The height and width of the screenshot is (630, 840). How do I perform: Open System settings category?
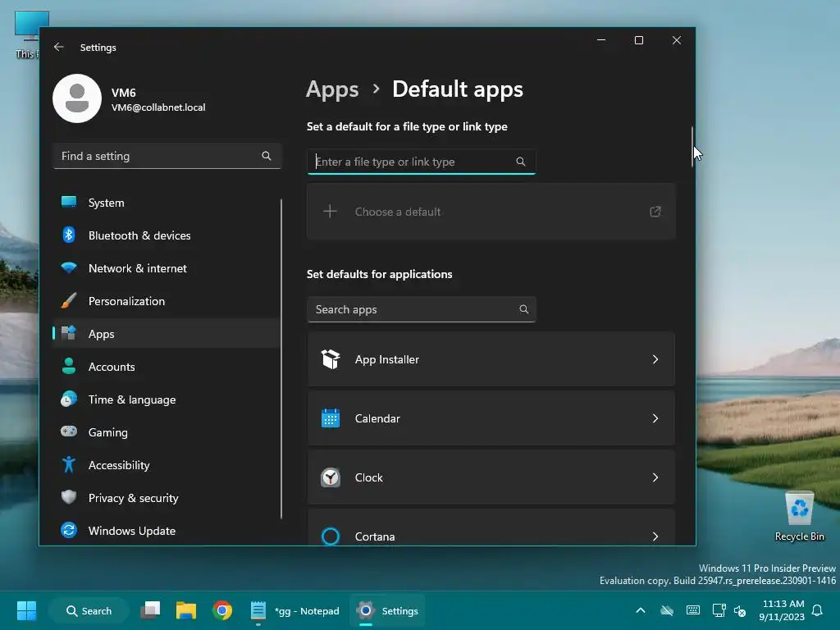point(167,203)
